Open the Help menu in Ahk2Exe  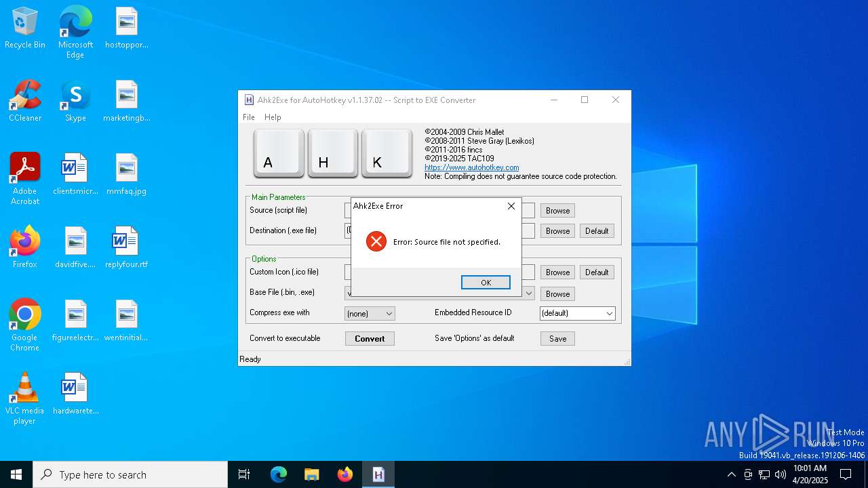[273, 117]
